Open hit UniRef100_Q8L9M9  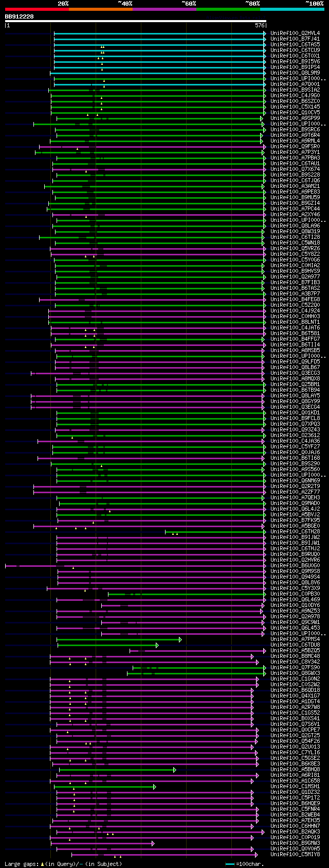(295, 73)
